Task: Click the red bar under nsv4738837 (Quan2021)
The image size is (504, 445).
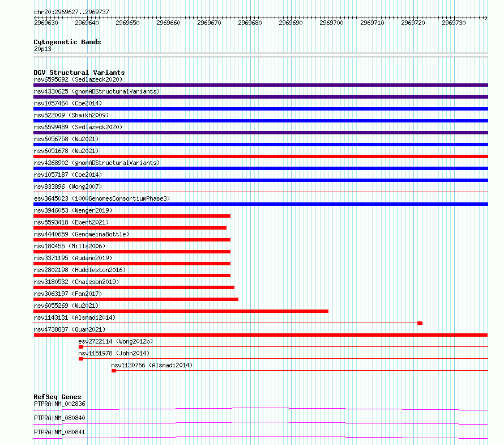Action: [260, 335]
